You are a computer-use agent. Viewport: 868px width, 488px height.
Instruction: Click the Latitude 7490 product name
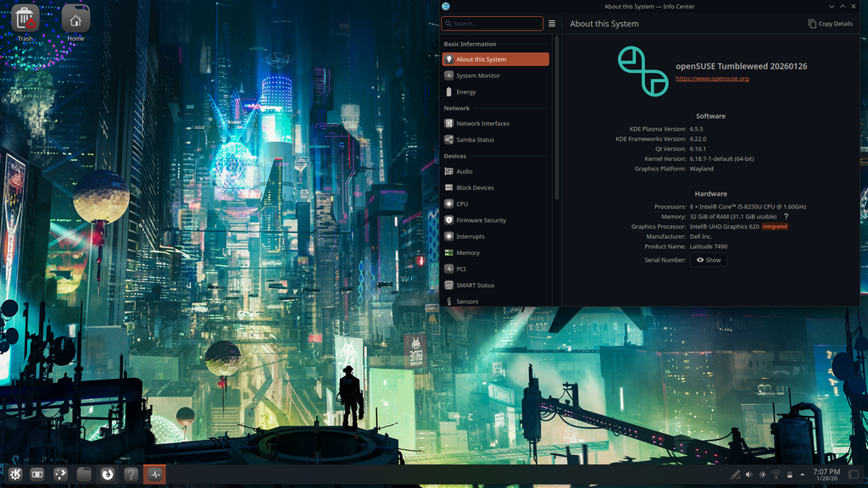coord(708,247)
